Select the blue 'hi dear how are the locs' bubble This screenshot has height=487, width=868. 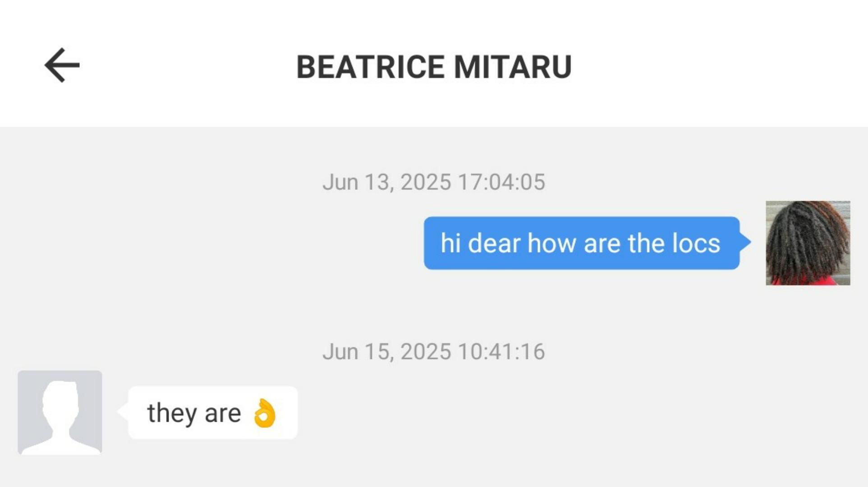582,243
